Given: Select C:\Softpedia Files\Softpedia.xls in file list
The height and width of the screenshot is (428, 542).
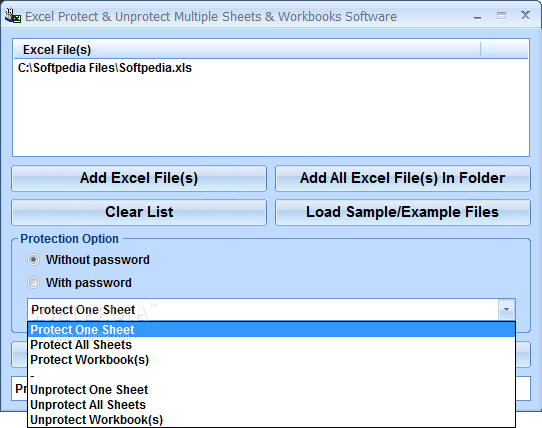Looking at the screenshot, I should (x=105, y=68).
